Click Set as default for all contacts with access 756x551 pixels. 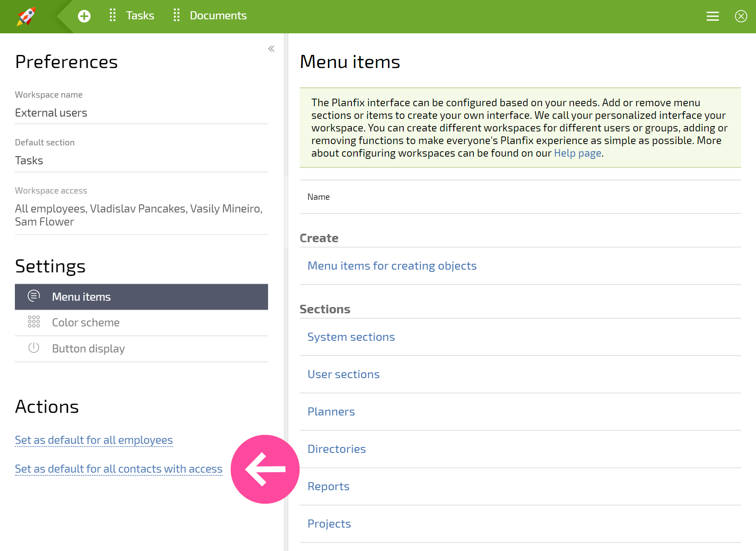pyautogui.click(x=118, y=469)
